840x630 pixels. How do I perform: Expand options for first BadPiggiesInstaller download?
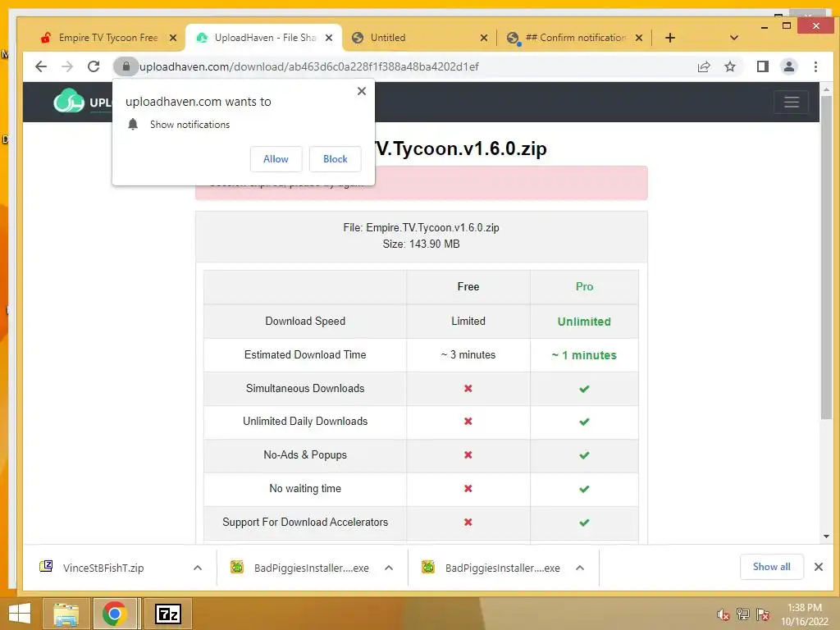pyautogui.click(x=389, y=568)
